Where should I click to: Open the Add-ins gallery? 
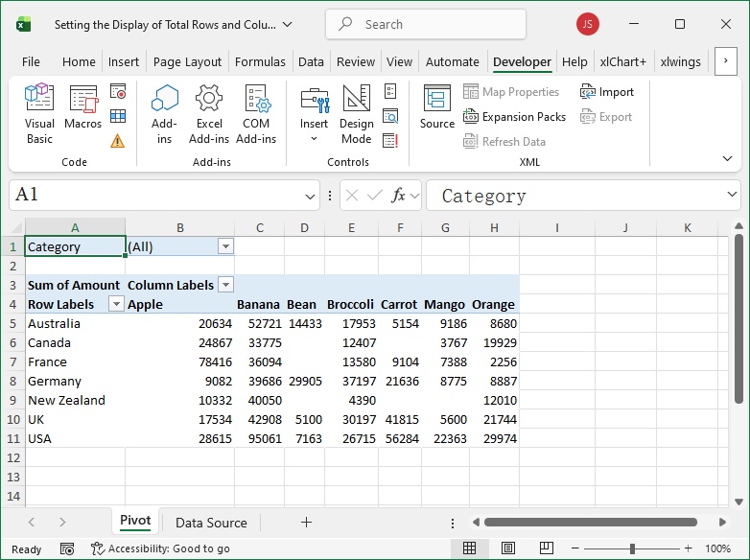tap(164, 114)
